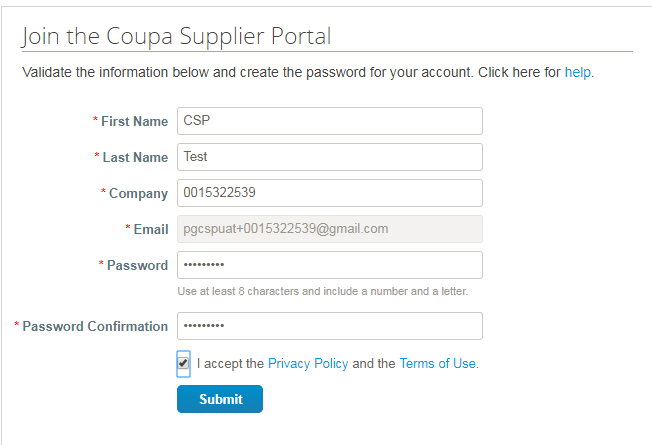
Task: Focus the Last Name field containing Test
Action: (330, 157)
